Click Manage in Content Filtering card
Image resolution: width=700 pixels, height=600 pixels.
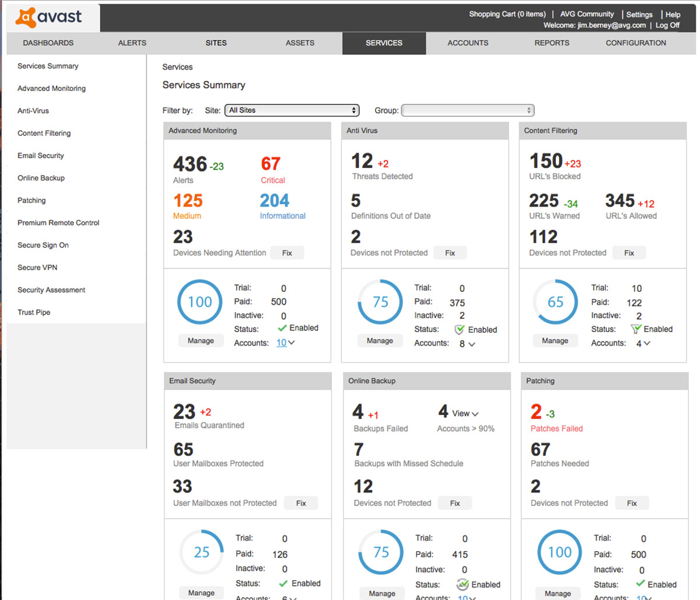pyautogui.click(x=555, y=341)
